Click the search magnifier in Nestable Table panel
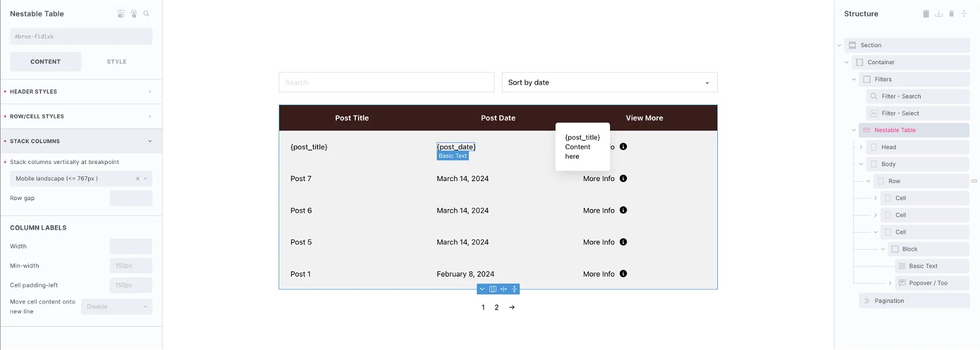This screenshot has width=980, height=350. point(146,13)
